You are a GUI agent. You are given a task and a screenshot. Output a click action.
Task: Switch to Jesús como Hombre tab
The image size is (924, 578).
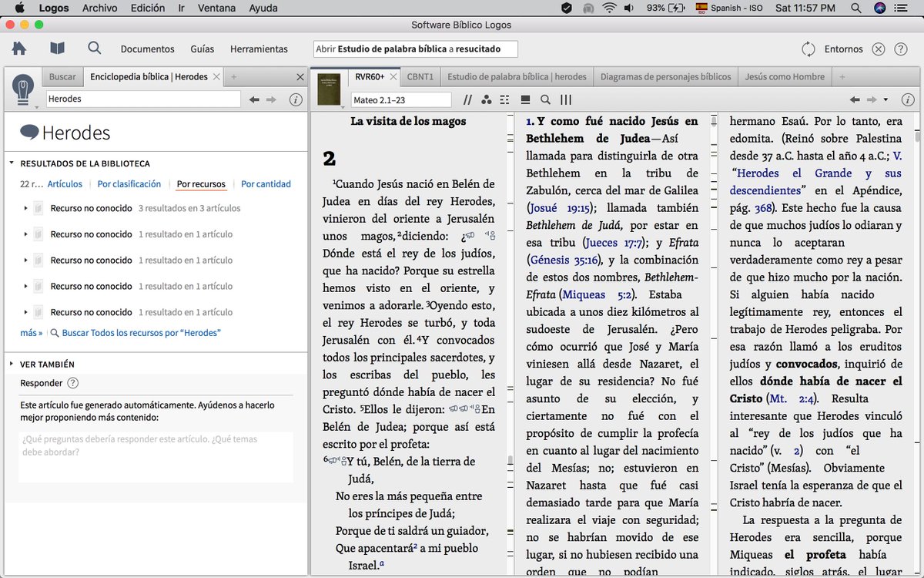(785, 77)
